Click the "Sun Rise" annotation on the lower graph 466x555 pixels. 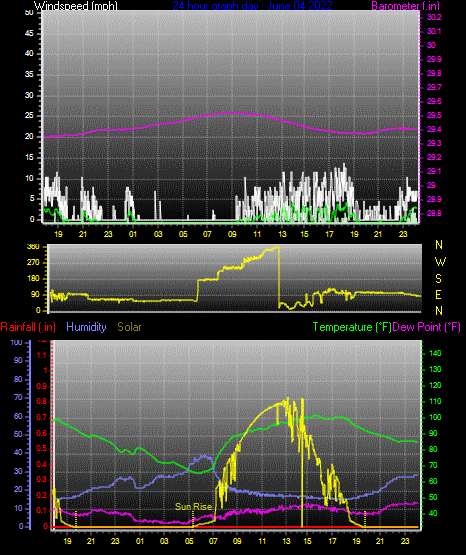[x=193, y=507]
